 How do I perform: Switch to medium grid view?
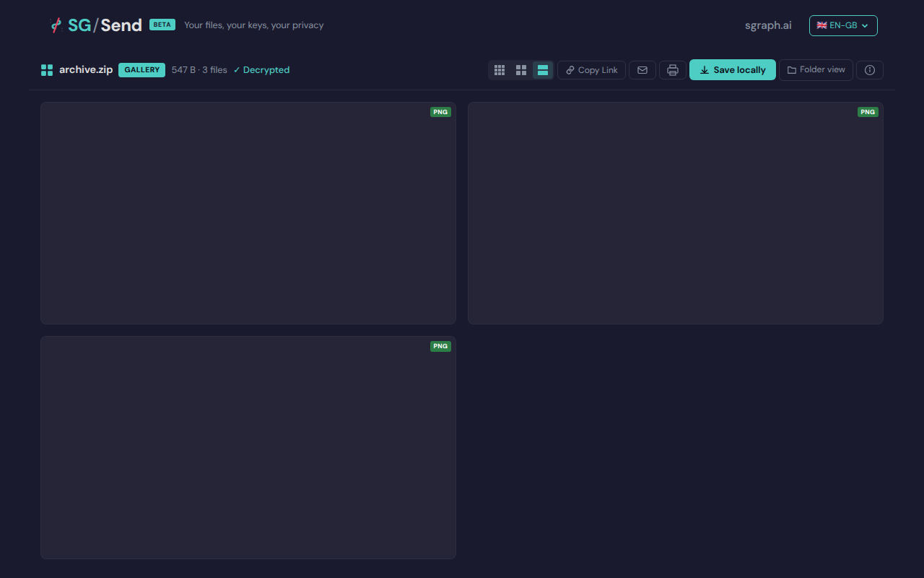tap(521, 70)
